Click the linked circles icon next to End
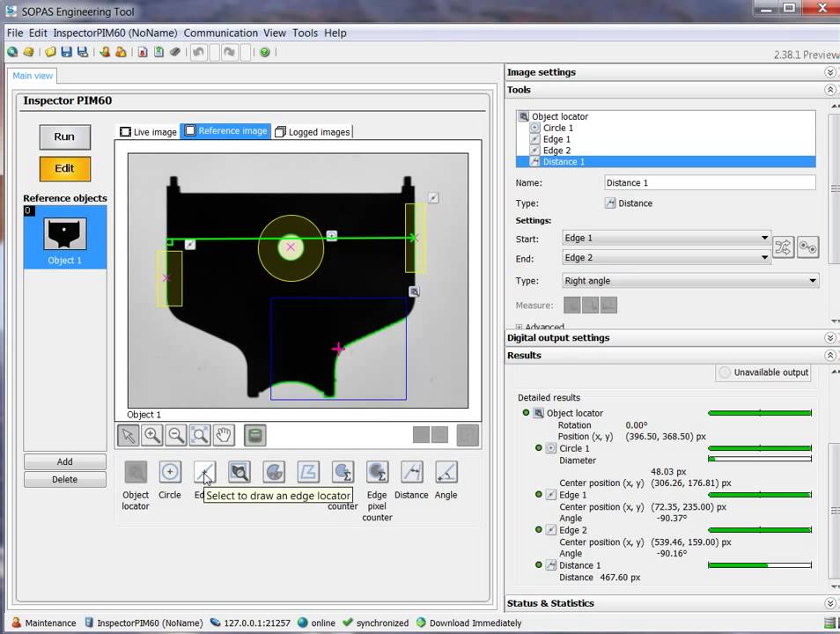 [807, 247]
